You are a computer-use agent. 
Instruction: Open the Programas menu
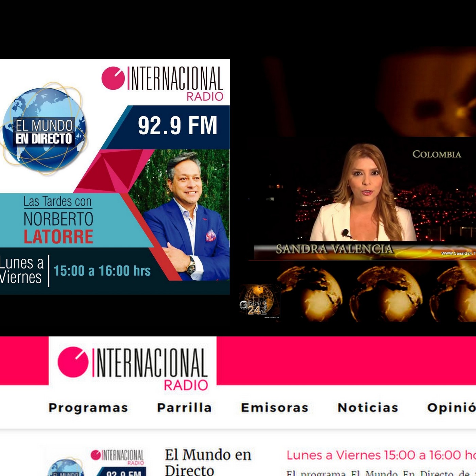(x=88, y=407)
